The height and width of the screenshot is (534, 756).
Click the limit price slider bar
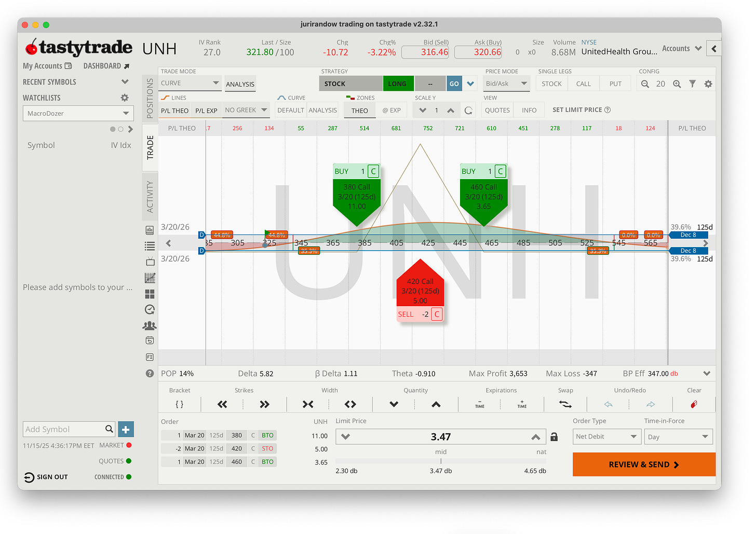[441, 461]
